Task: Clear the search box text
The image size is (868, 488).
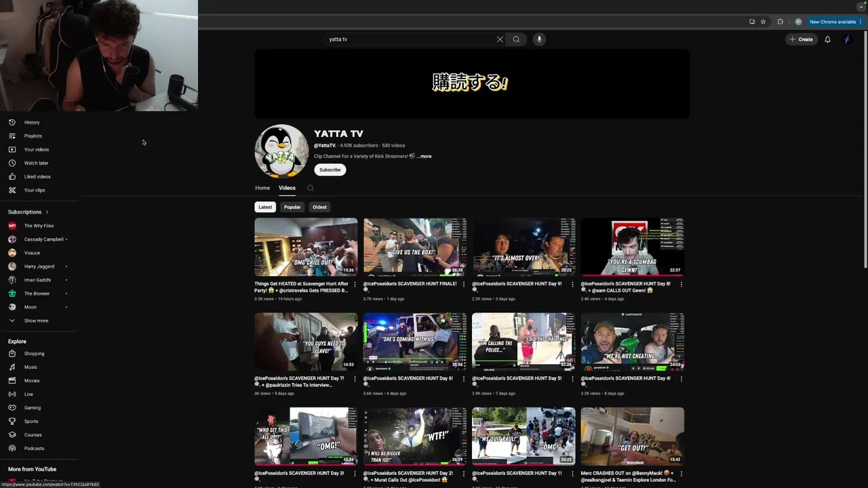Action: [500, 39]
